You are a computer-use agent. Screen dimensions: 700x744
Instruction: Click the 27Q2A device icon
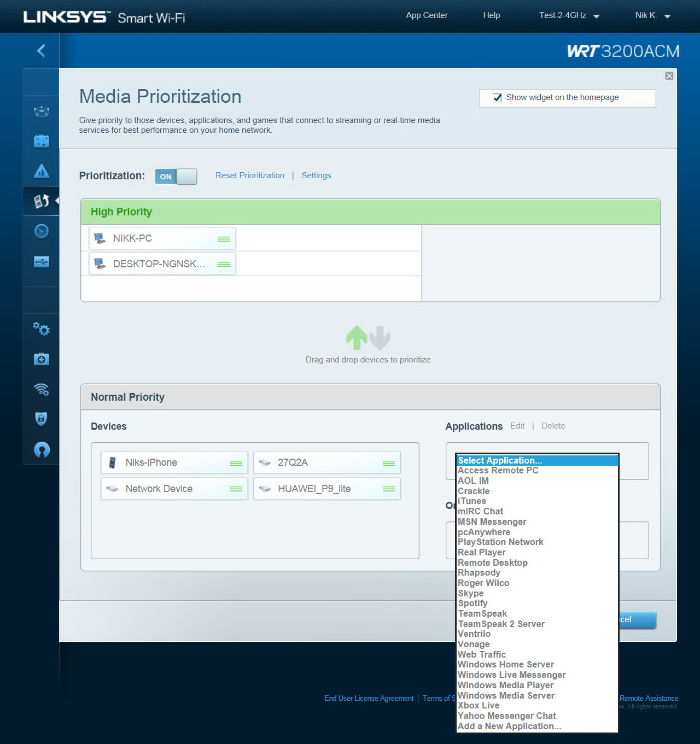265,462
